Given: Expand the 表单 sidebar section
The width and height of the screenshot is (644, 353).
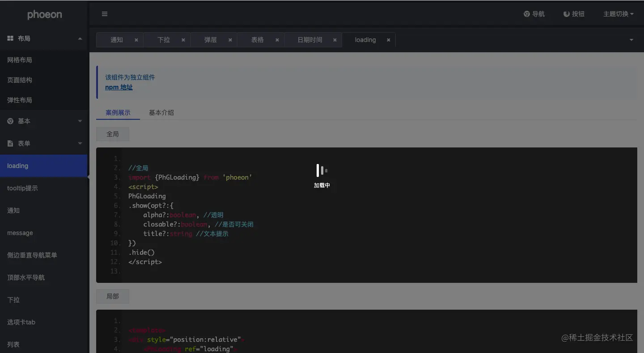Looking at the screenshot, I should (x=80, y=143).
